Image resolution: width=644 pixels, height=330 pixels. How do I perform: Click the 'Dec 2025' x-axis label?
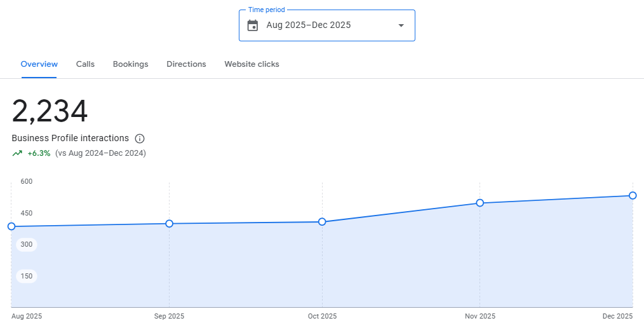click(x=618, y=316)
